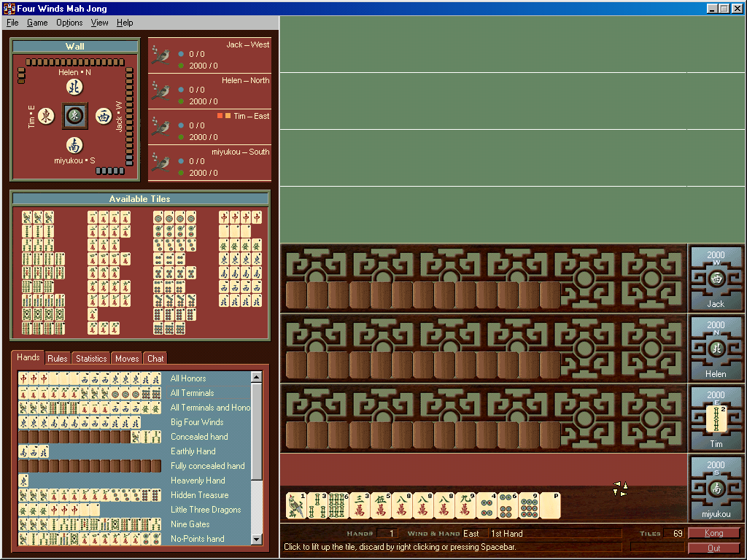Click the South wind disc in Wall panel
This screenshot has height=560, width=747.
click(74, 145)
